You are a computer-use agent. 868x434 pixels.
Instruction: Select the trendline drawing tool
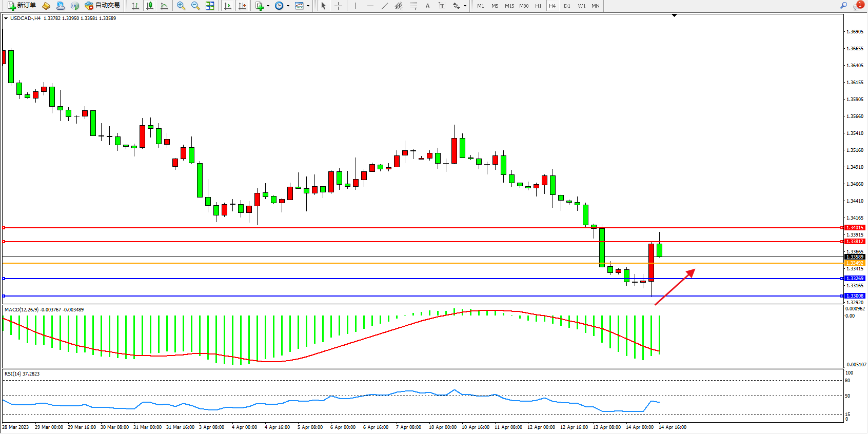pyautogui.click(x=385, y=6)
